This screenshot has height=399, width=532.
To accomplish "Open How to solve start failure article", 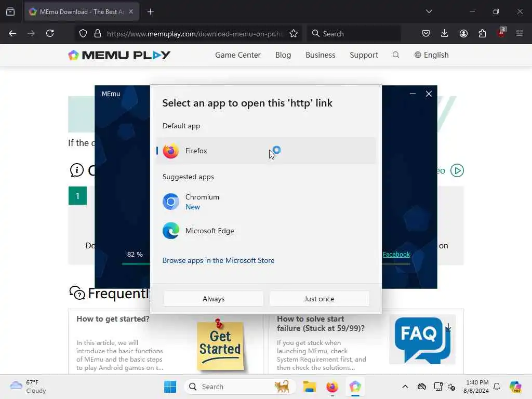I will point(321,323).
